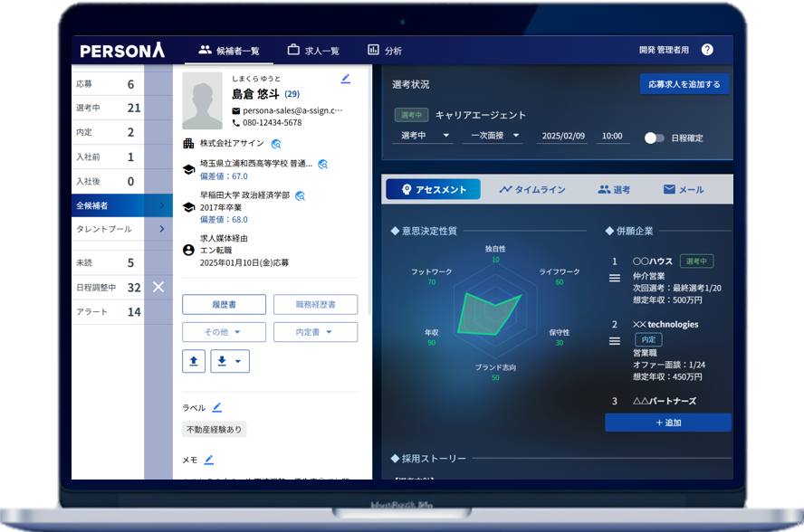
Task: Click the 応募求人を追加する button
Action: click(684, 84)
